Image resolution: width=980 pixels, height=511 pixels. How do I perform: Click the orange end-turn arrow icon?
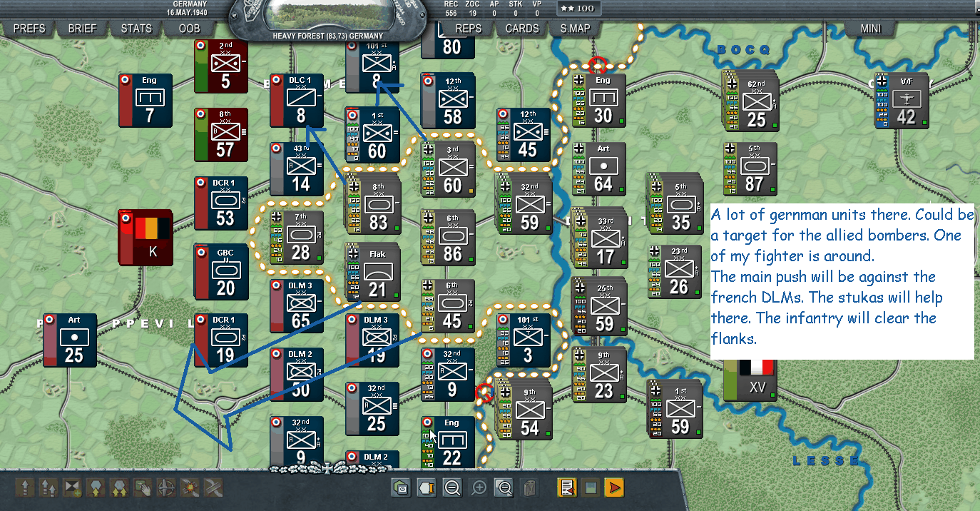614,488
